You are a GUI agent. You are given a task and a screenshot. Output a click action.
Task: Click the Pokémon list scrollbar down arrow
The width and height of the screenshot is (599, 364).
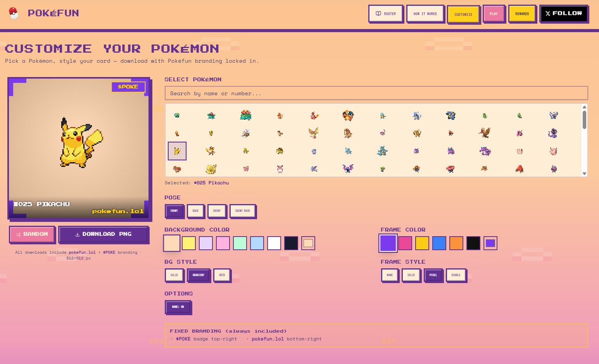pos(585,173)
